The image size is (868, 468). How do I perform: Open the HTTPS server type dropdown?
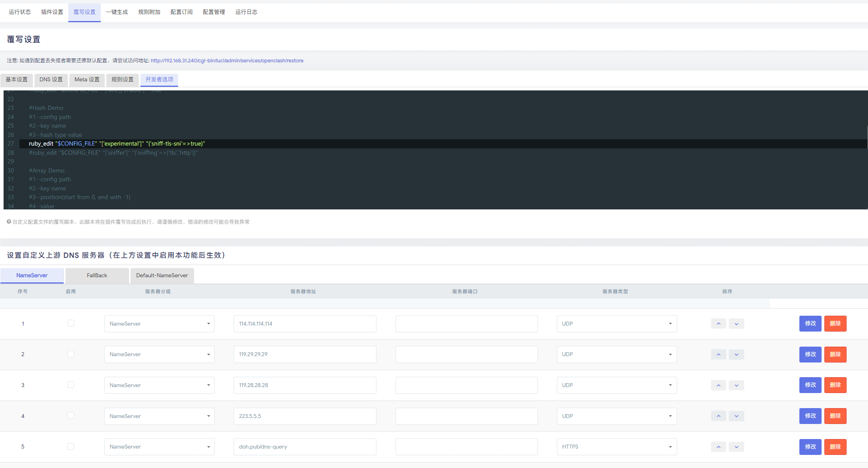click(616, 447)
